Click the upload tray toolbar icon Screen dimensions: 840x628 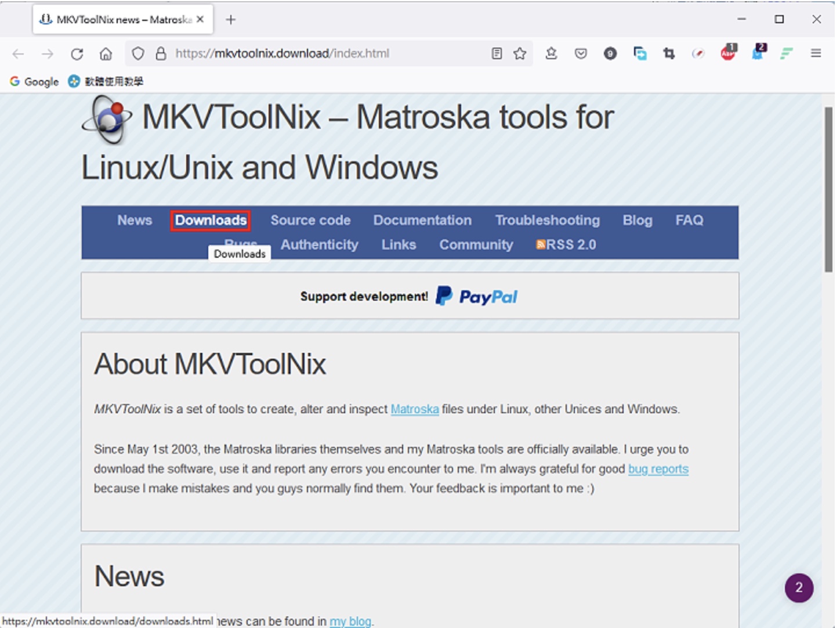pos(551,53)
